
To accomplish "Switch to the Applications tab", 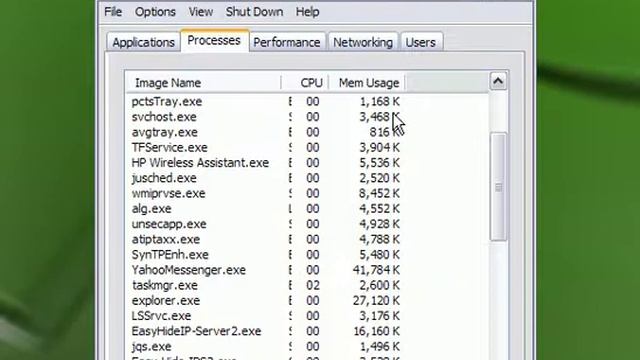I will 143,42.
